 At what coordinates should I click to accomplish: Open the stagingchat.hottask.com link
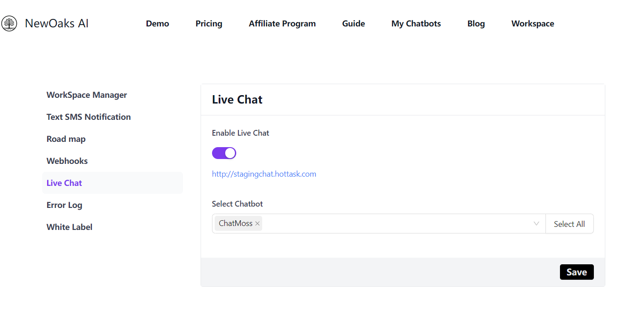point(264,174)
